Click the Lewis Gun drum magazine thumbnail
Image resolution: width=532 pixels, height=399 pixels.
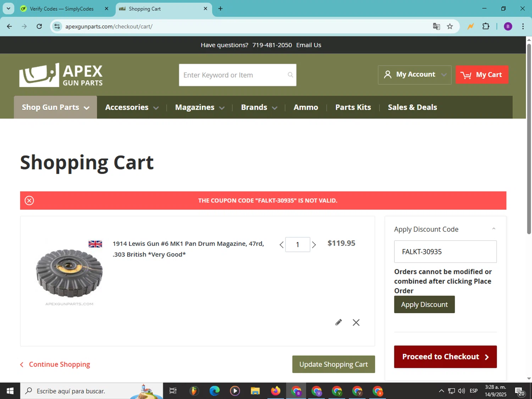click(69, 273)
